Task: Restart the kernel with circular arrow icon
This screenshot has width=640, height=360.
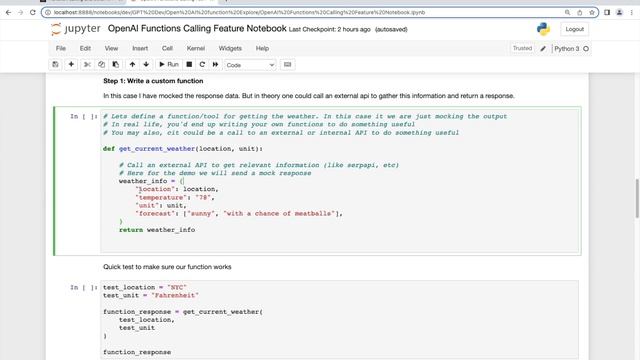Action: click(x=202, y=64)
